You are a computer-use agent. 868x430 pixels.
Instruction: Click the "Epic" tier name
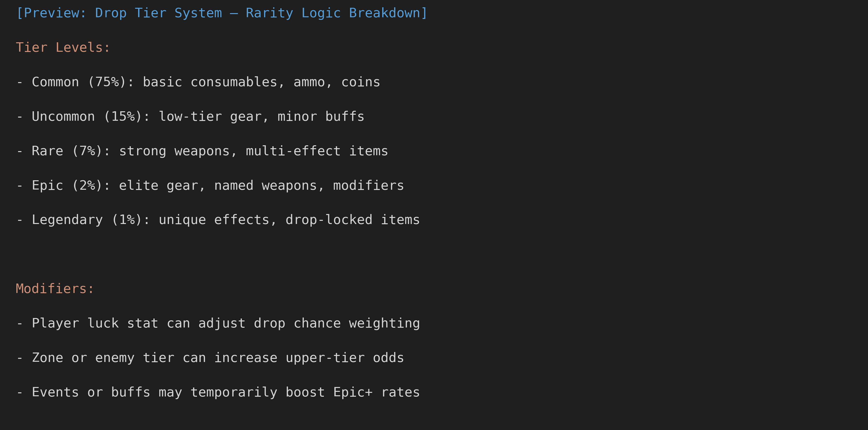(x=47, y=186)
